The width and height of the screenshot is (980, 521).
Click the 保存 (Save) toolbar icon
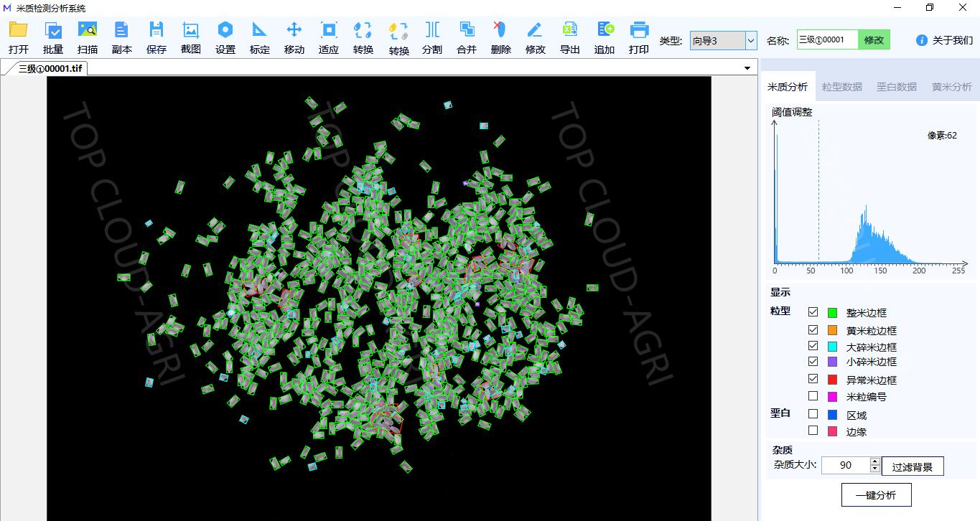coord(157,30)
